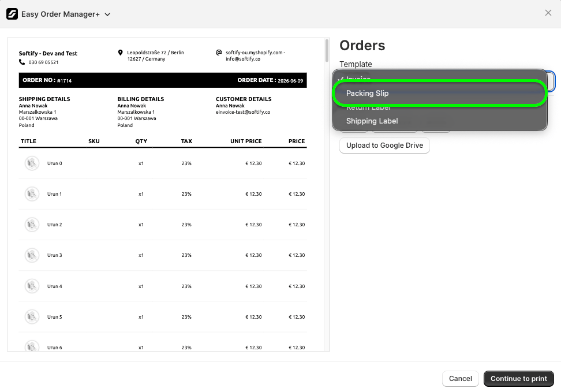Image resolution: width=561 pixels, height=392 pixels.
Task: Click the invoice preview scrollbar
Action: pos(327,50)
